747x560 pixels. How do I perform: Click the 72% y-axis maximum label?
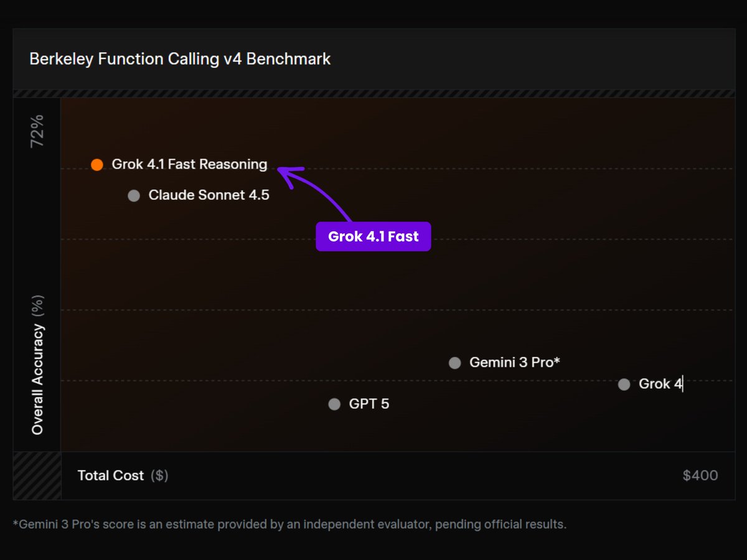(37, 130)
